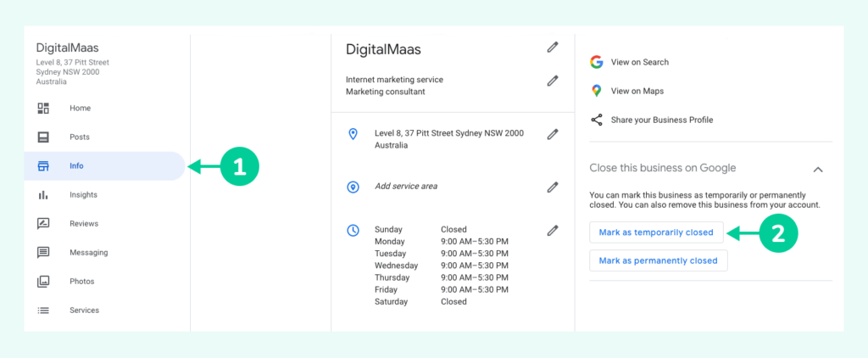The width and height of the screenshot is (868, 358).
Task: Click Mark as temporarily closed button
Action: 656,232
